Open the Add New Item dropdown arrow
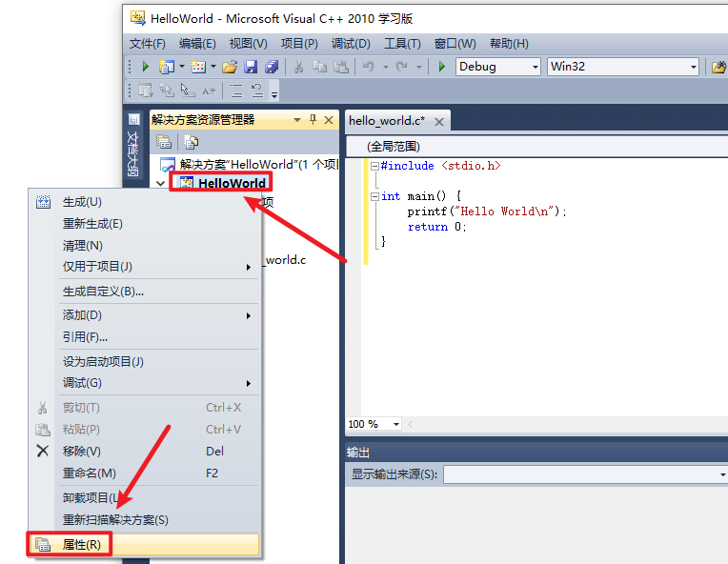Viewport: 728px width, 564px height. (x=213, y=67)
